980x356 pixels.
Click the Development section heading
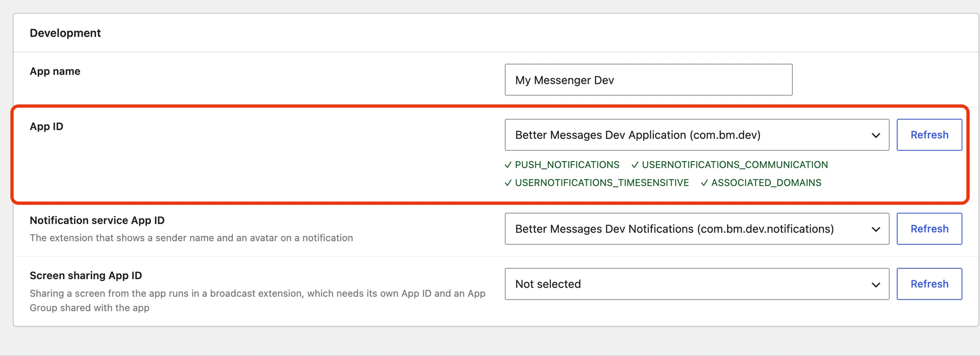[x=65, y=33]
